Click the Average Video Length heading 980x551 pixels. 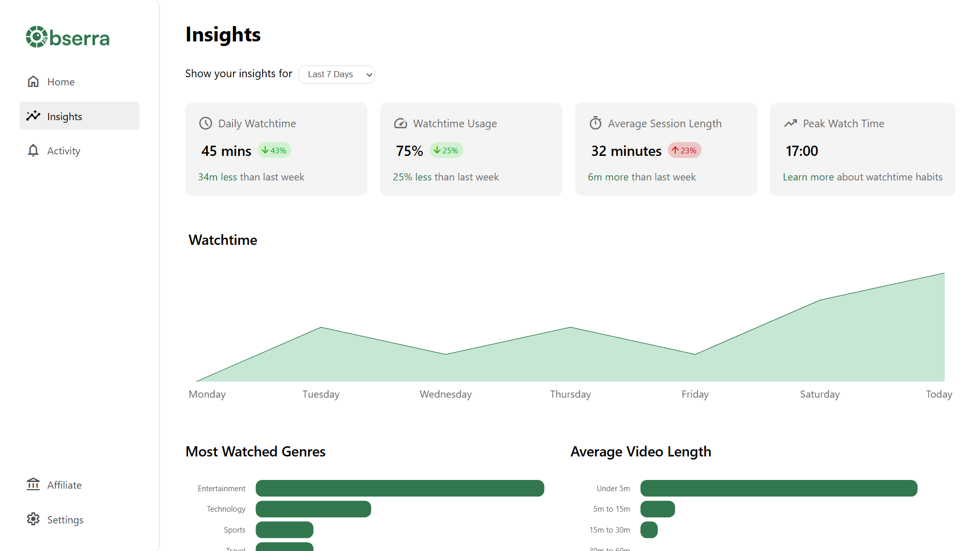[x=641, y=451]
